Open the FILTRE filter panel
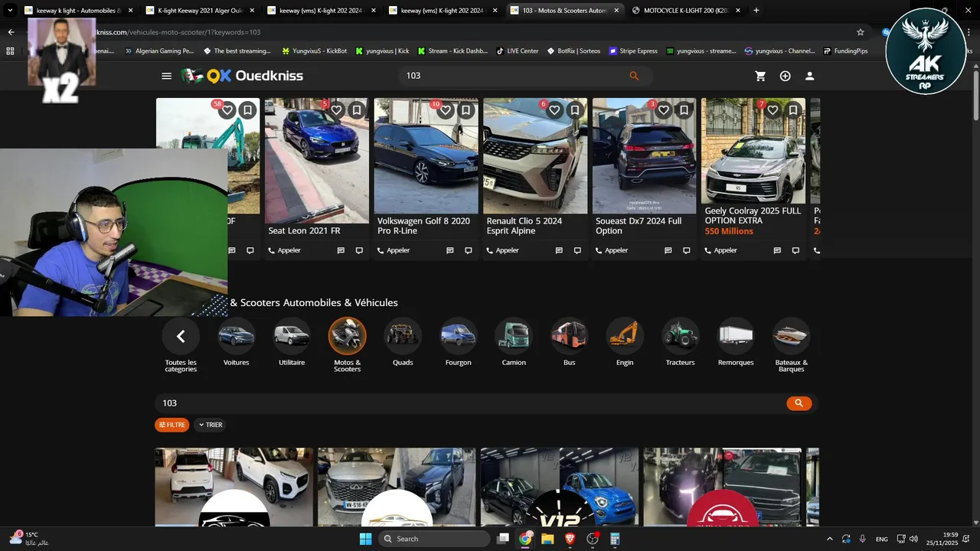Image resolution: width=980 pixels, height=551 pixels. click(172, 425)
